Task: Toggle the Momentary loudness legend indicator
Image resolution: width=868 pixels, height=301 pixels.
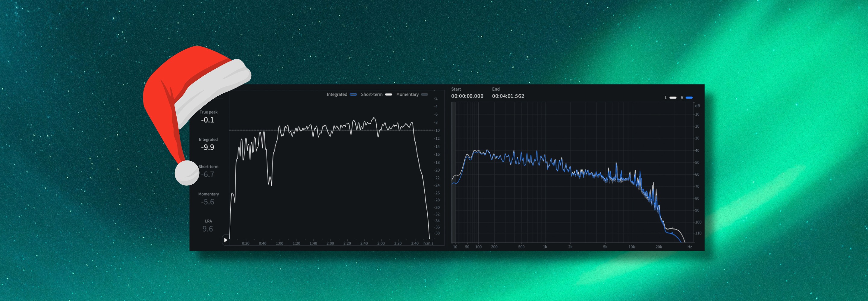Action: pos(425,95)
